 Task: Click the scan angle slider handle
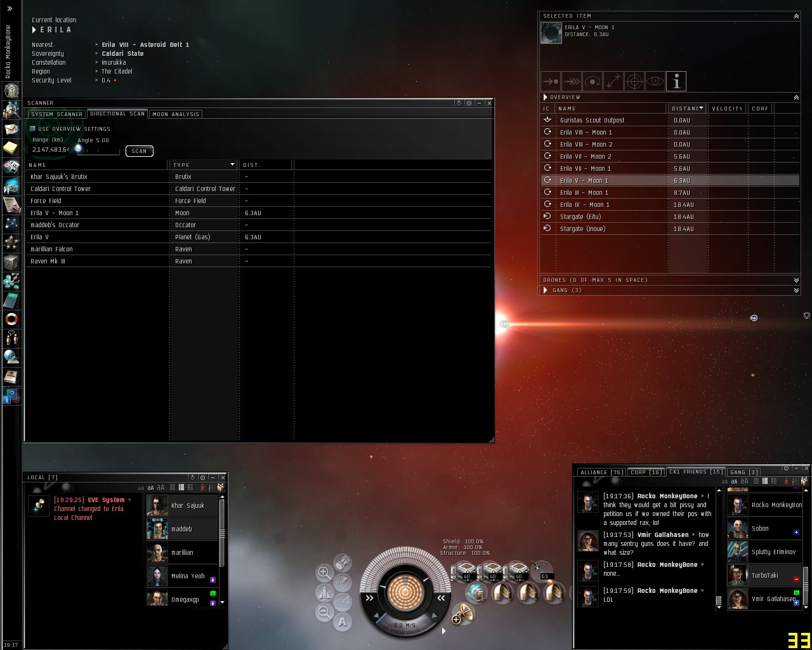tap(79, 148)
